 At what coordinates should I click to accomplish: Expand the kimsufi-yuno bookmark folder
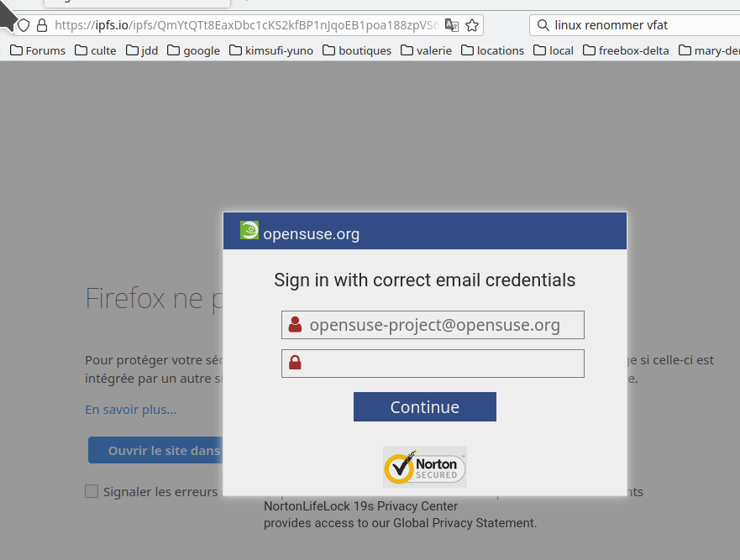271,50
